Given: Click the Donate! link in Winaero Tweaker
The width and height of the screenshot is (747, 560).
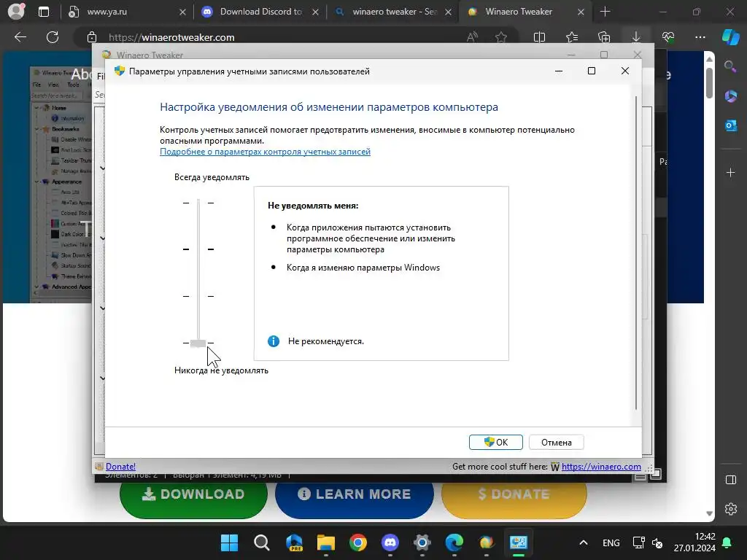Looking at the screenshot, I should click(x=120, y=467).
